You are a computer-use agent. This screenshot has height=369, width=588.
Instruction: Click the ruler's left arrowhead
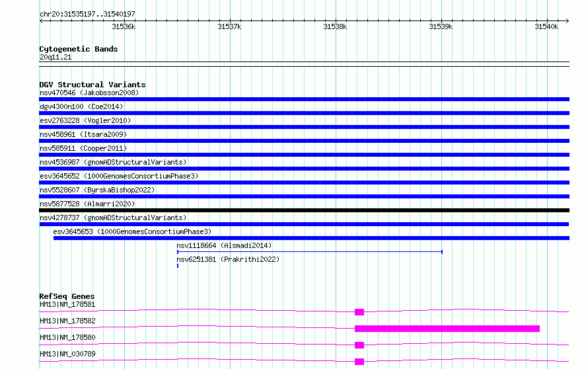[41, 21]
